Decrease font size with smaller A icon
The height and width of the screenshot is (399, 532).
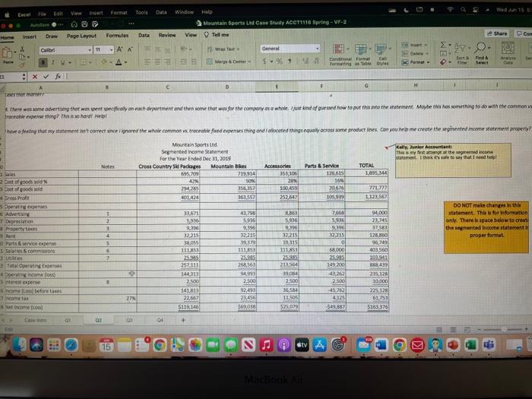tap(130, 49)
